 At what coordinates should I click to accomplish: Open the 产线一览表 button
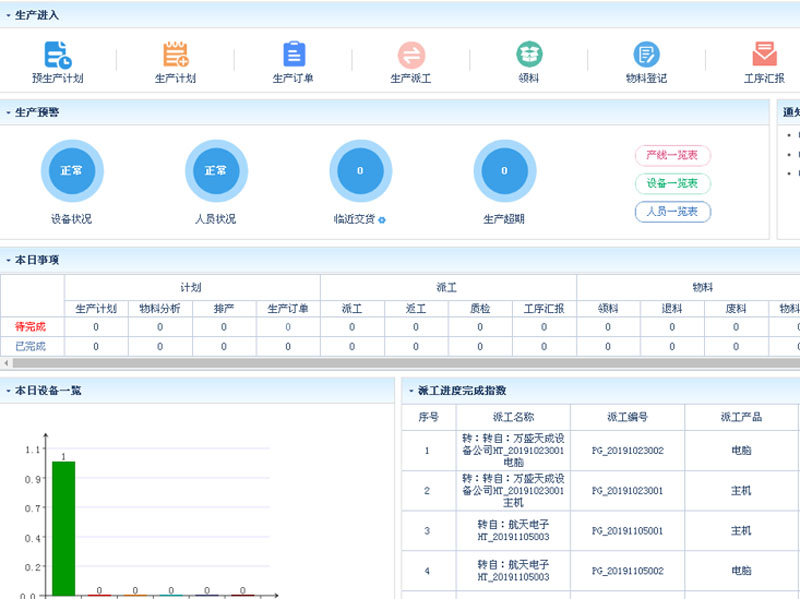click(672, 155)
